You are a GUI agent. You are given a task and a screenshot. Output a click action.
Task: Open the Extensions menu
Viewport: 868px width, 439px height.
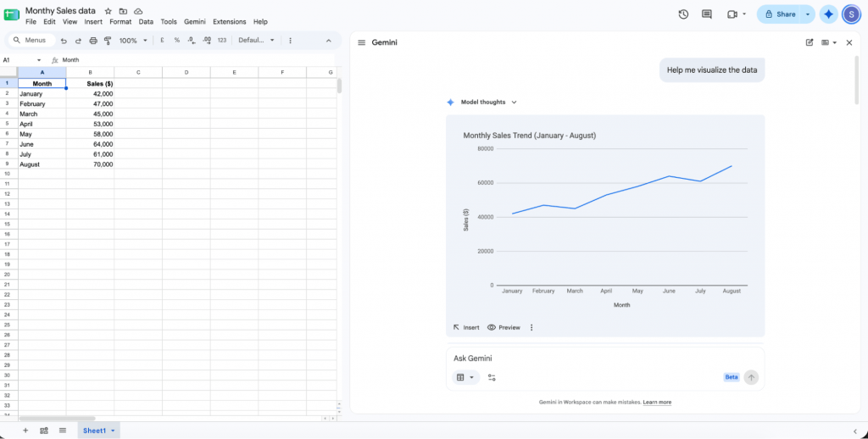pyautogui.click(x=229, y=22)
